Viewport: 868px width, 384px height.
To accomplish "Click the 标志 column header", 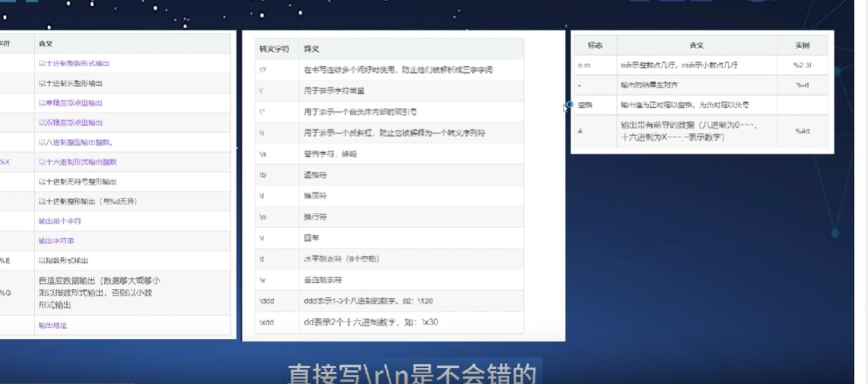I will [595, 46].
